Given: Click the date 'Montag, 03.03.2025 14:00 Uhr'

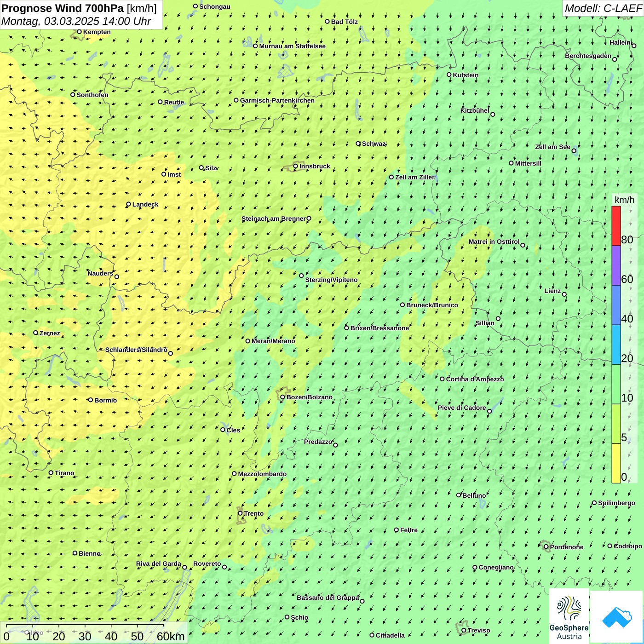Looking at the screenshot, I should [x=76, y=21].
